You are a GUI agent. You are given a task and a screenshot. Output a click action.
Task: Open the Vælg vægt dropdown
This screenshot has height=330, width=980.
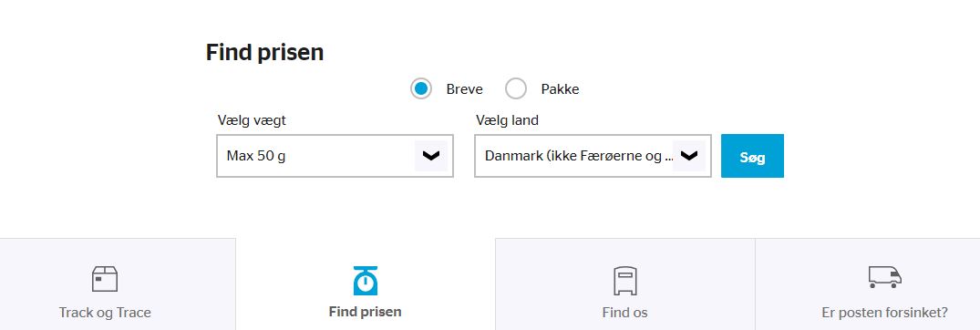(x=335, y=156)
